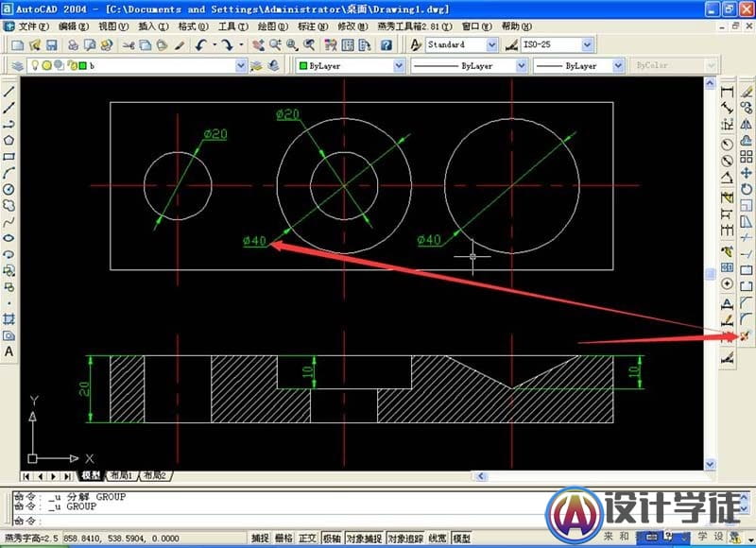Toggle 模型 model space button
The height and width of the screenshot is (548, 756).
click(x=461, y=538)
